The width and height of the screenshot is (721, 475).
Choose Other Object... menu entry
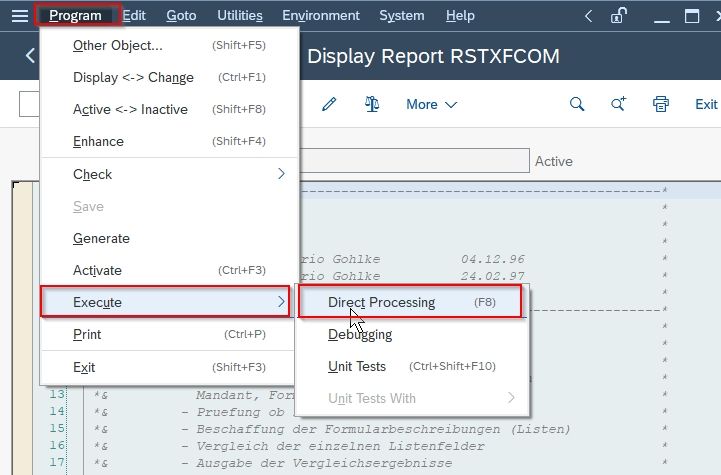pos(168,46)
